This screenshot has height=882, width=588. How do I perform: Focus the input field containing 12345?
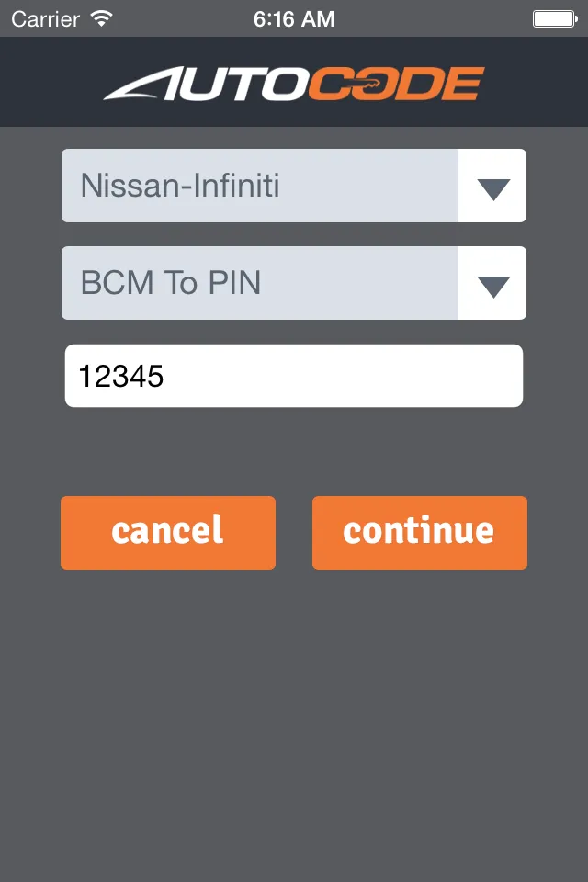coord(294,376)
